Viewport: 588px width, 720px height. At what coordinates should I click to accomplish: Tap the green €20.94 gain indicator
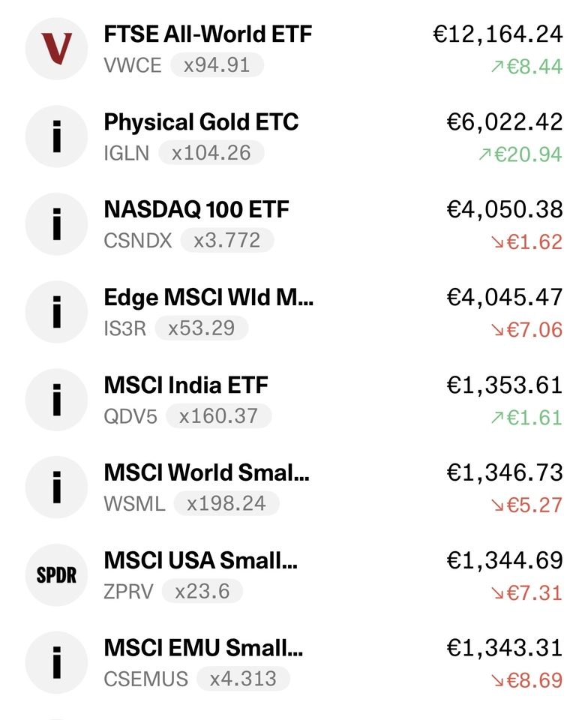(x=520, y=154)
